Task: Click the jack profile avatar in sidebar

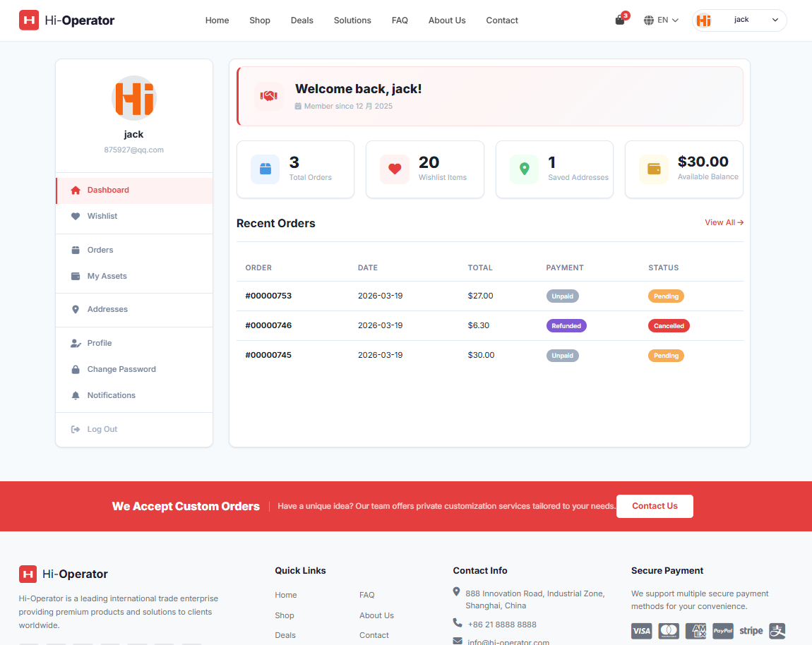Action: coord(133,98)
